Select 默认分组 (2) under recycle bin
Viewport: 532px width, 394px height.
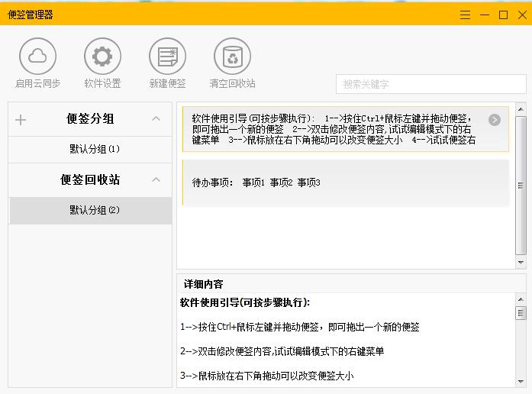[x=90, y=210]
